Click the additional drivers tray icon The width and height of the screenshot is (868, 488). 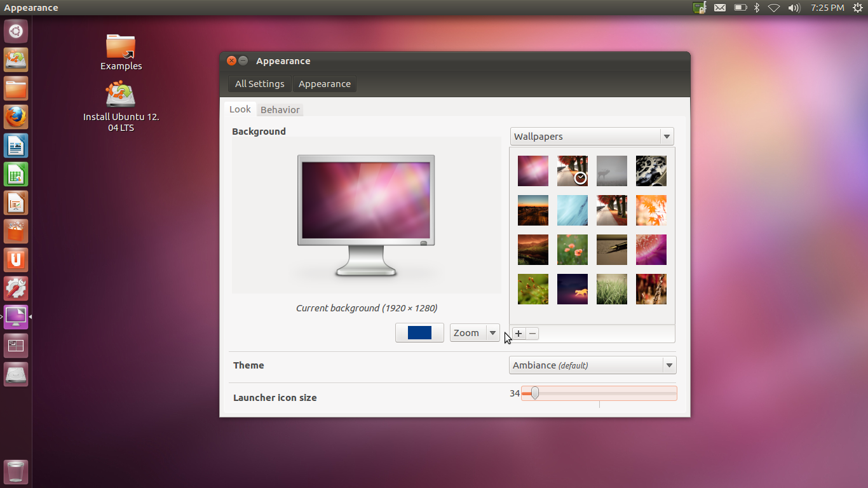(700, 8)
